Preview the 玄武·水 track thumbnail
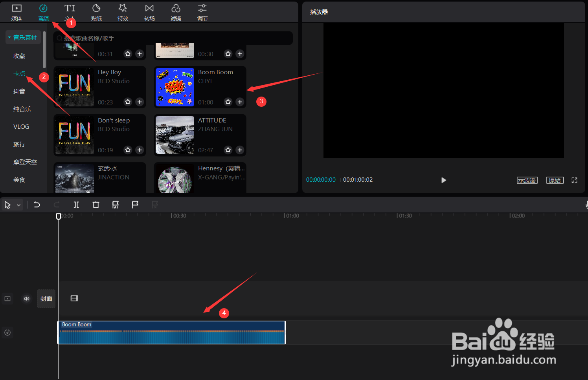The width and height of the screenshot is (588, 380). (x=75, y=178)
